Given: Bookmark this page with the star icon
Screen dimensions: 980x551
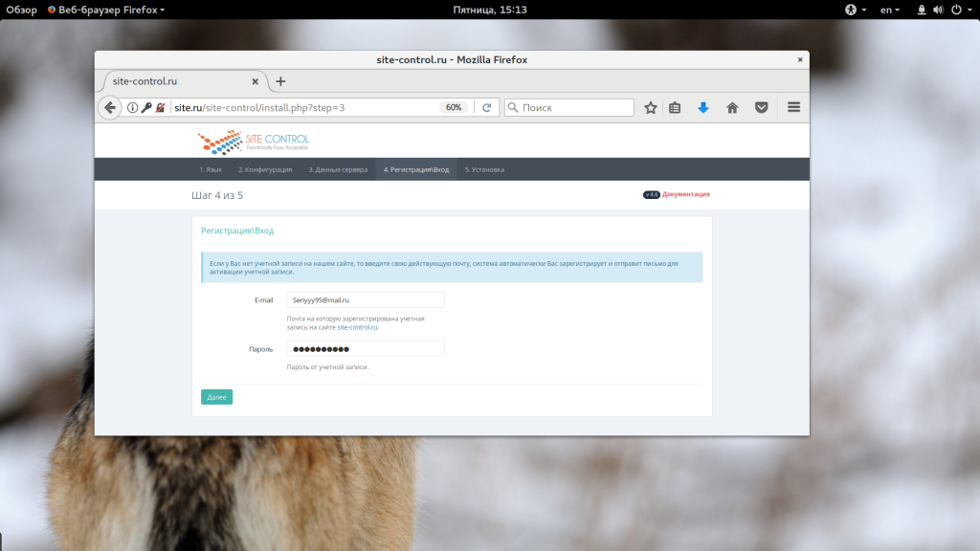Looking at the screenshot, I should pyautogui.click(x=651, y=108).
